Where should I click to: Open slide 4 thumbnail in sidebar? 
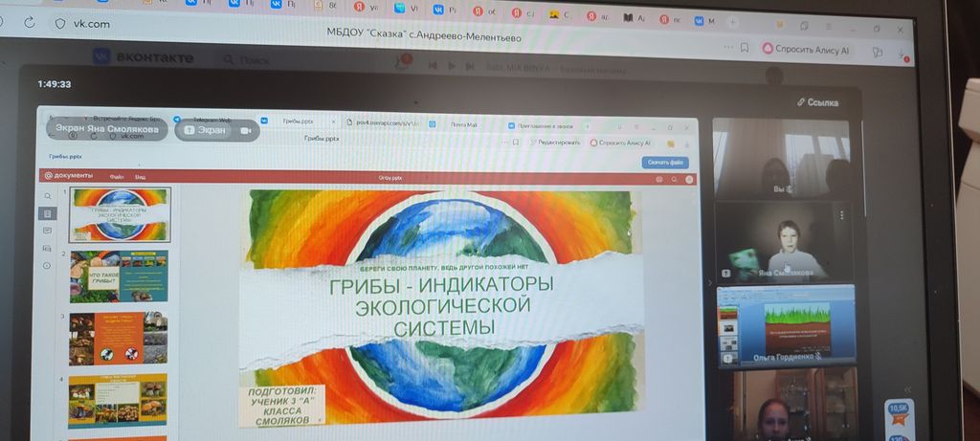(119, 399)
